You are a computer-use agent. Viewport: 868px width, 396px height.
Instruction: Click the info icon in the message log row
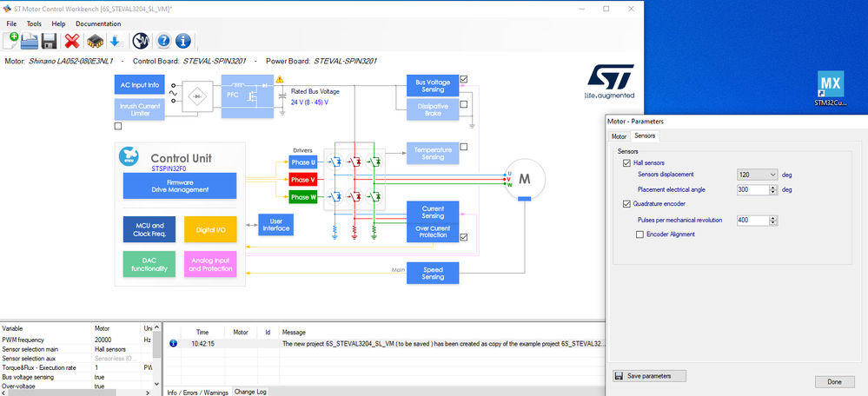point(173,343)
